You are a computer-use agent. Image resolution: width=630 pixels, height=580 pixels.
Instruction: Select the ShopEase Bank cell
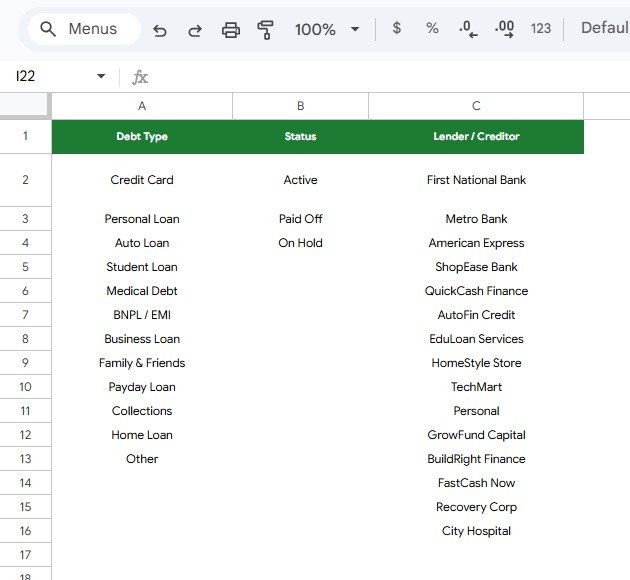[x=476, y=267]
